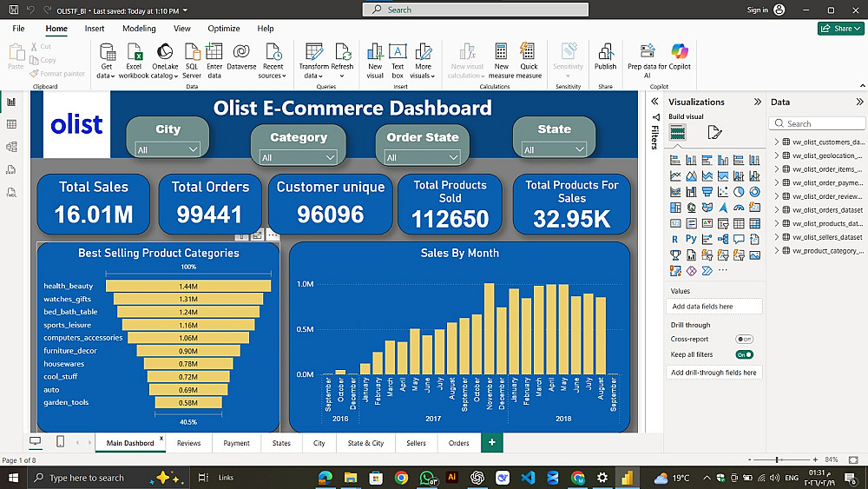Open the Get data ribbon button
868x489 pixels.
click(106, 61)
